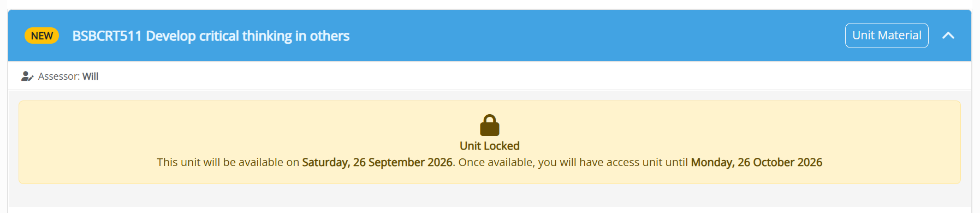
Task: Click the 'This unit will be available on' text
Action: pos(228,162)
